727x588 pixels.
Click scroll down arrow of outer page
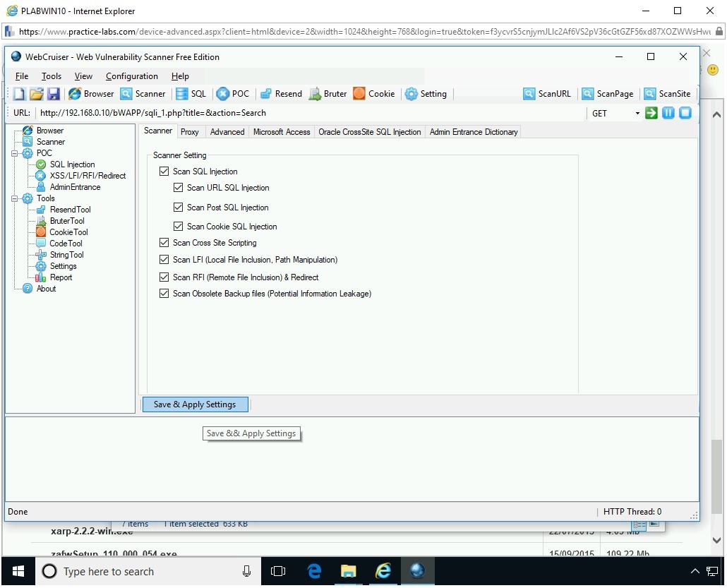717,541
